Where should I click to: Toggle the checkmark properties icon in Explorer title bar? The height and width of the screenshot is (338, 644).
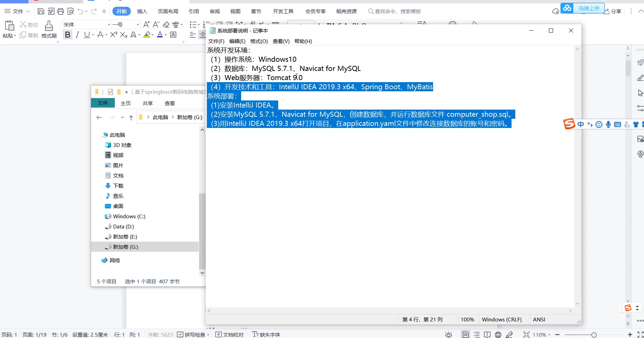110,92
